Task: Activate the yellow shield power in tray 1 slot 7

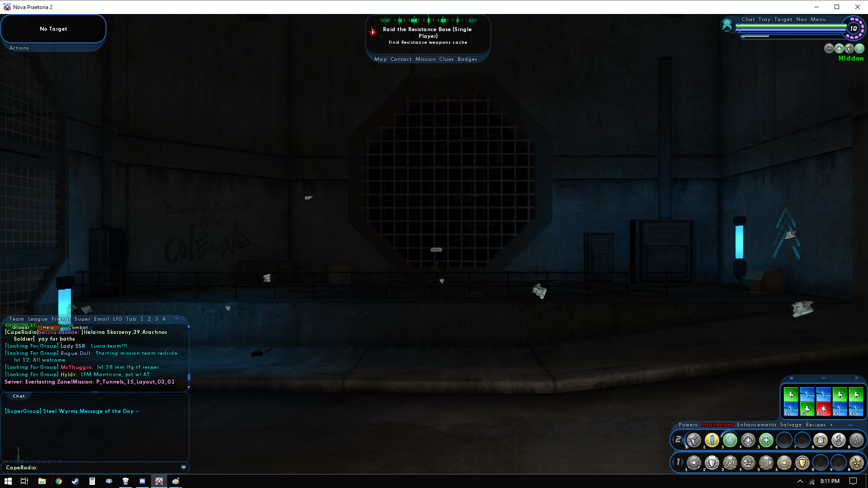Action: [x=802, y=463]
